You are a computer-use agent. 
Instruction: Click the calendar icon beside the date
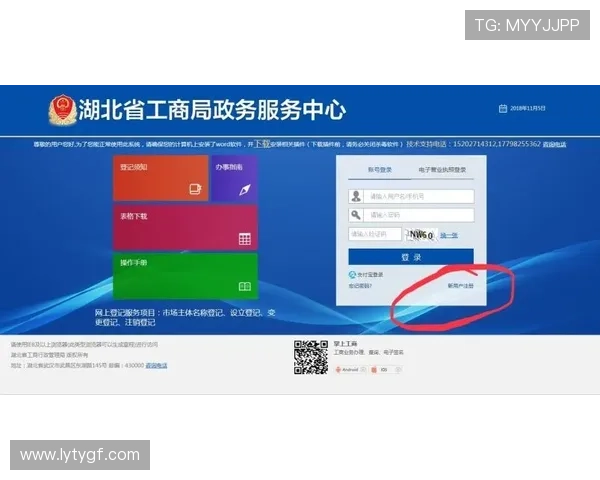coord(503,108)
